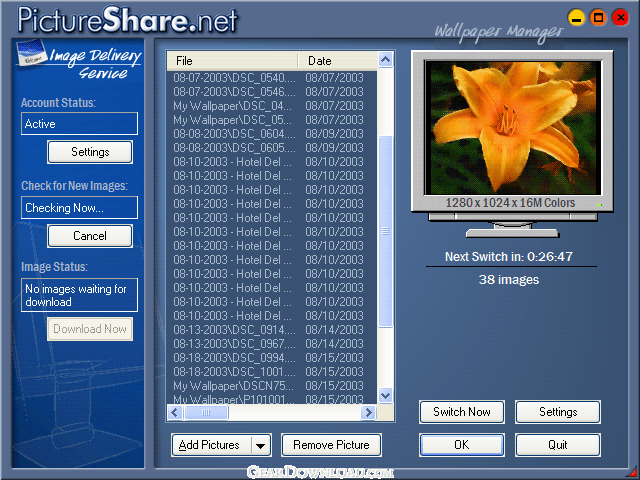Click the horizontal scroll right arrow

click(368, 412)
